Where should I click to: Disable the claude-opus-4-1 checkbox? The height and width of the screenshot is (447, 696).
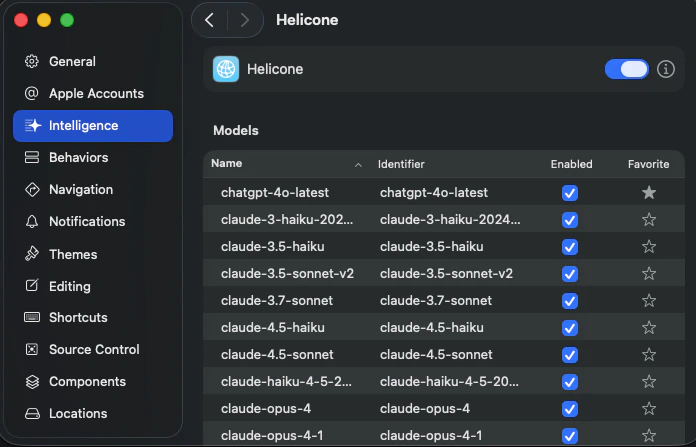click(x=569, y=436)
